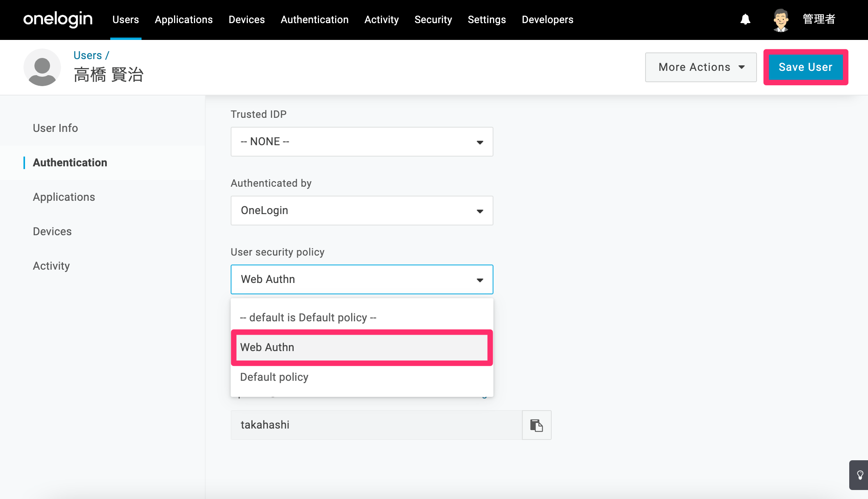Open the Developers menu in top navigation
Image resolution: width=868 pixels, height=499 pixels.
547,20
